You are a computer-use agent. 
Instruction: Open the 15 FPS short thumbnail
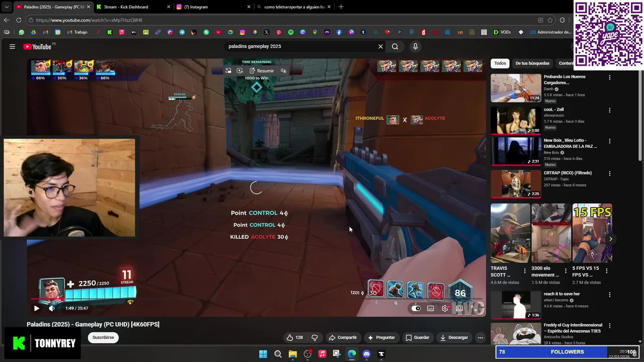(x=592, y=233)
